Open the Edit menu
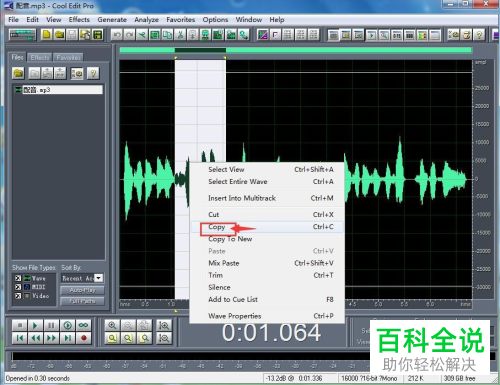 (32, 20)
